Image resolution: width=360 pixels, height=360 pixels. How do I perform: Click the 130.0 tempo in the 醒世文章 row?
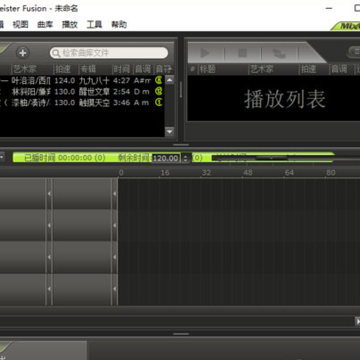click(65, 91)
